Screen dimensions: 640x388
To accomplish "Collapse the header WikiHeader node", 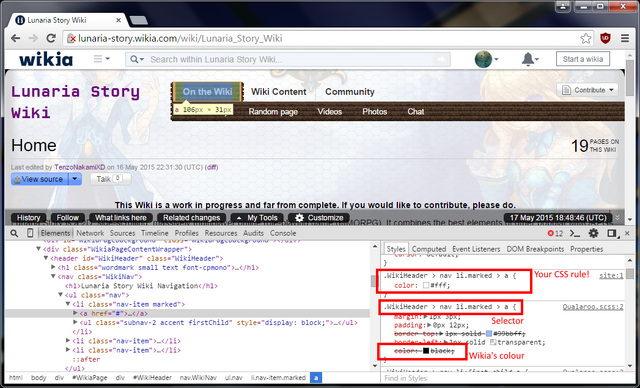I will pos(46,258).
